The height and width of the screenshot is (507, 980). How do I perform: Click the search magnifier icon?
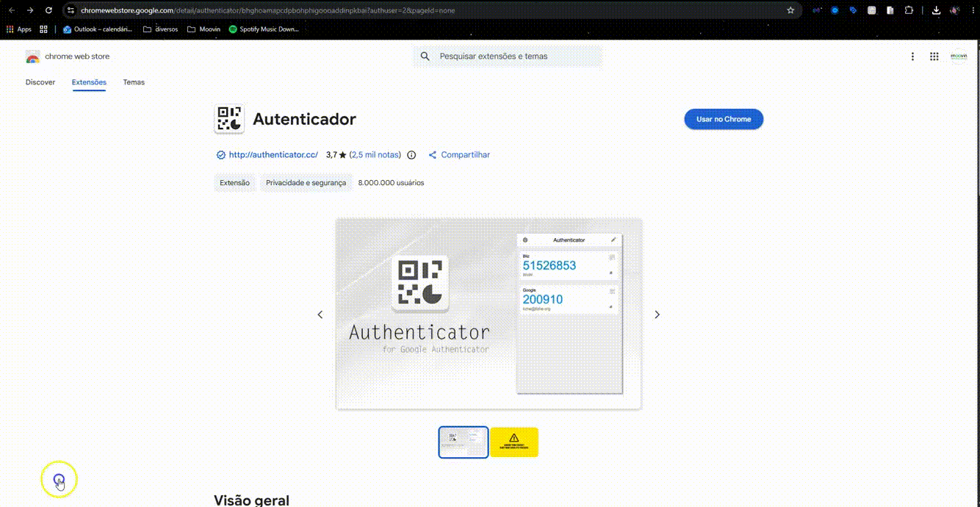pyautogui.click(x=425, y=56)
